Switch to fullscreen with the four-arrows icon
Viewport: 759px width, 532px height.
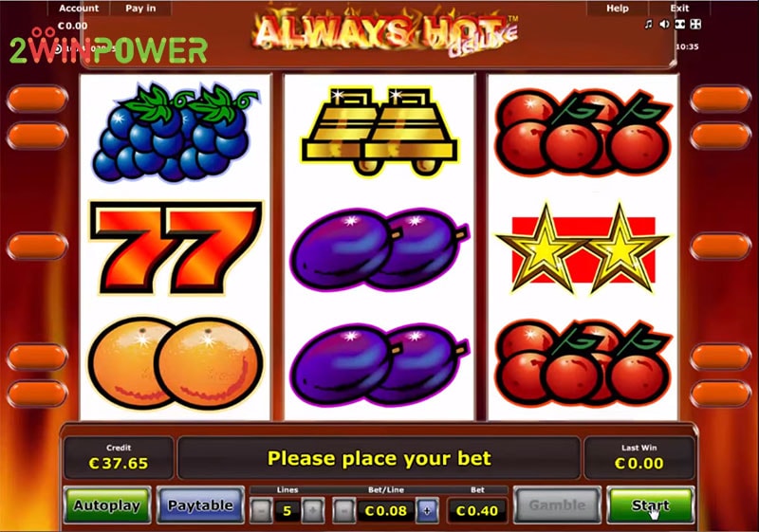point(695,25)
